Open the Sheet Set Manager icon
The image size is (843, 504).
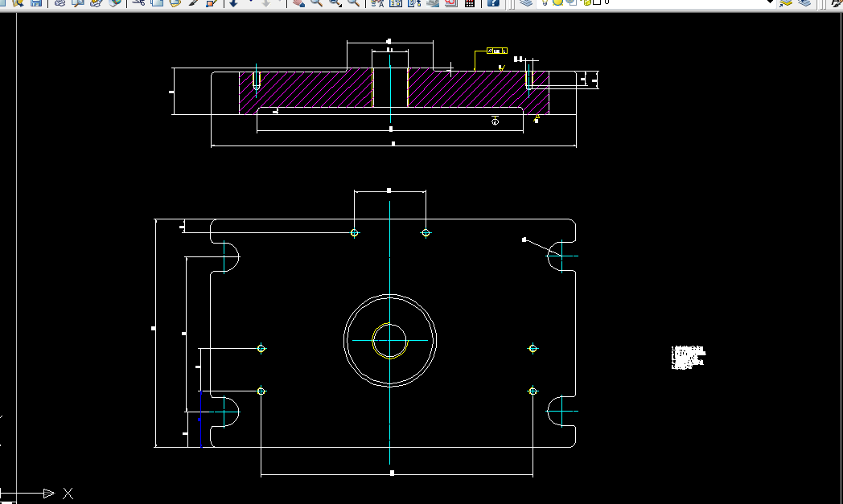pyautogui.click(x=432, y=2)
